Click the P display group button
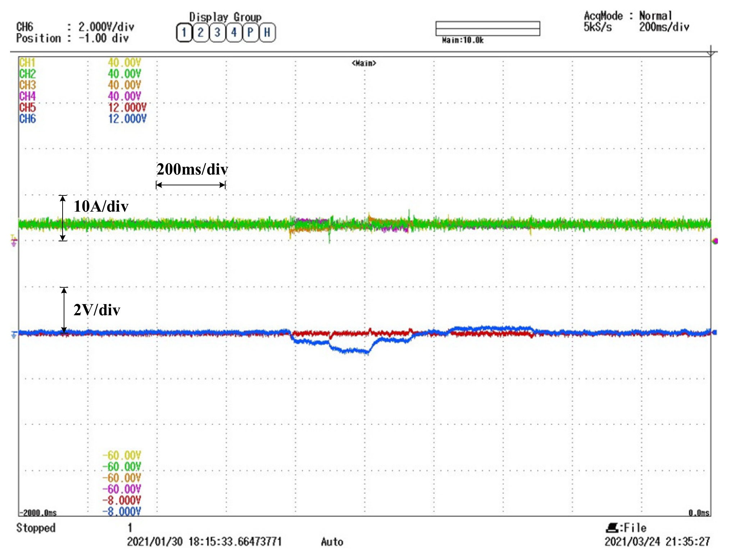This screenshot has height=560, width=731. (250, 33)
